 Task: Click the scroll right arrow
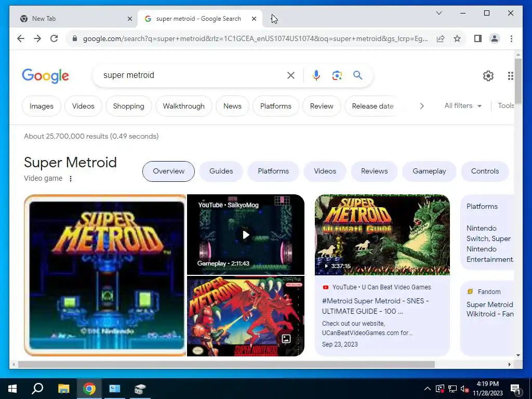tap(509, 364)
